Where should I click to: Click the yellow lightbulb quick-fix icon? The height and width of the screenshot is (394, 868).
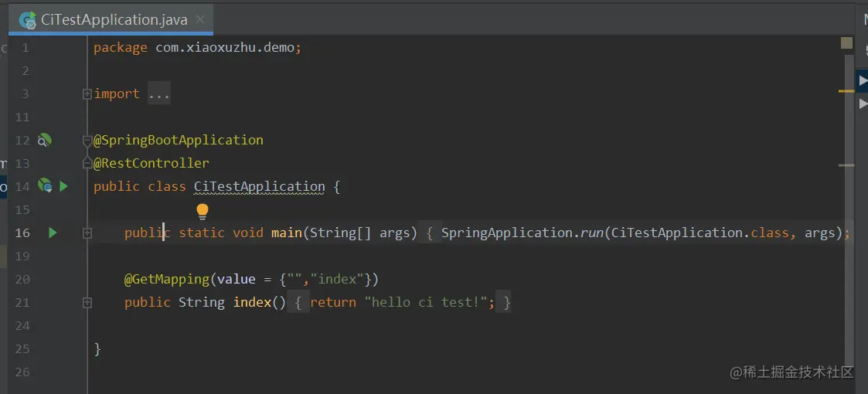pyautogui.click(x=203, y=212)
